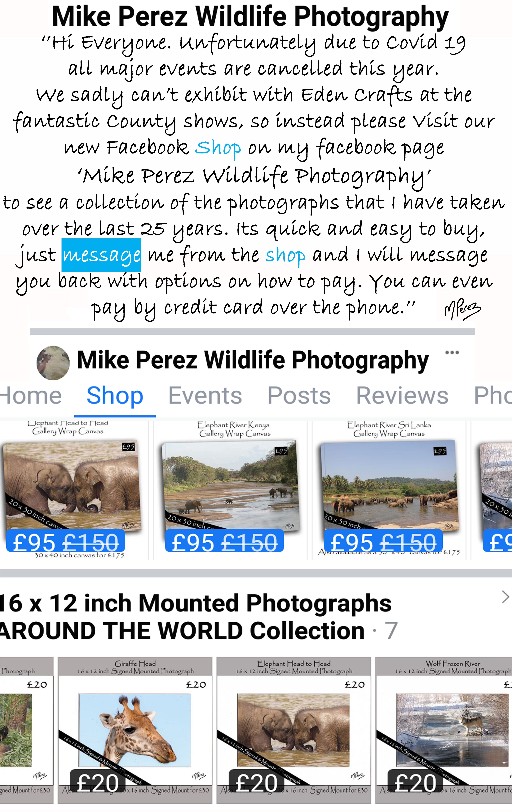Click the £20 price badge on Giraffe Head
This screenshot has width=512, height=812.
click(x=97, y=783)
